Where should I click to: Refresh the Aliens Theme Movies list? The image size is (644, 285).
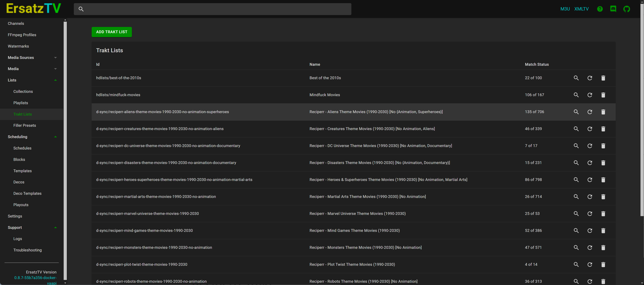tap(589, 112)
